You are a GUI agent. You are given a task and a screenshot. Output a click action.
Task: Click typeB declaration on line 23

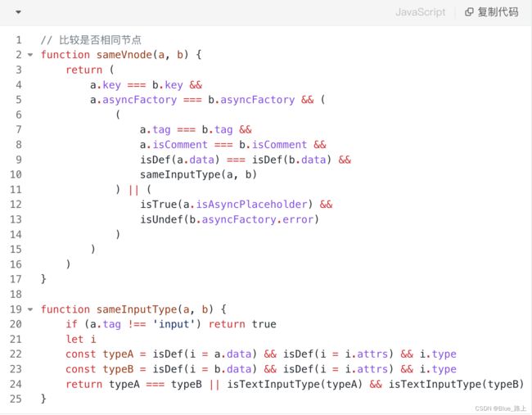point(118,369)
